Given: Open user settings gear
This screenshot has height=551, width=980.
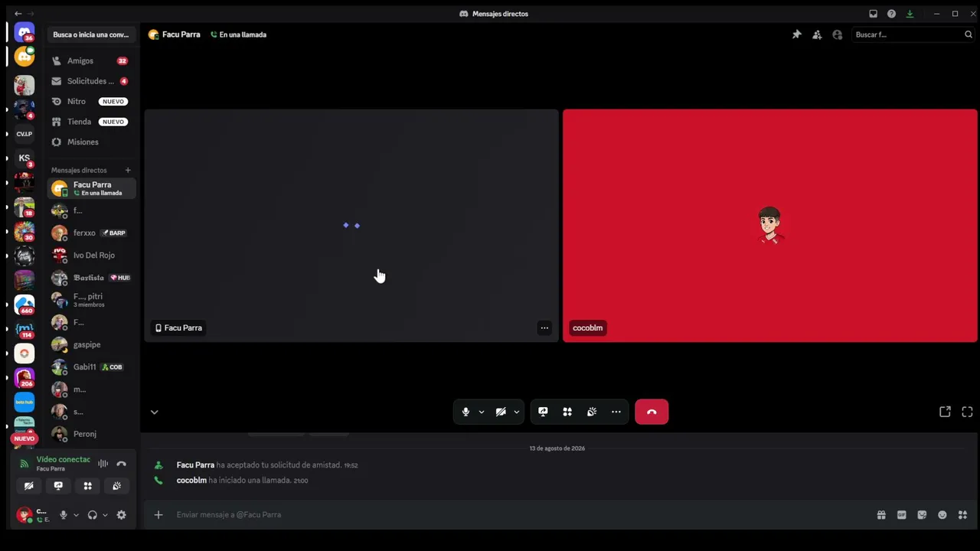Looking at the screenshot, I should 121,515.
